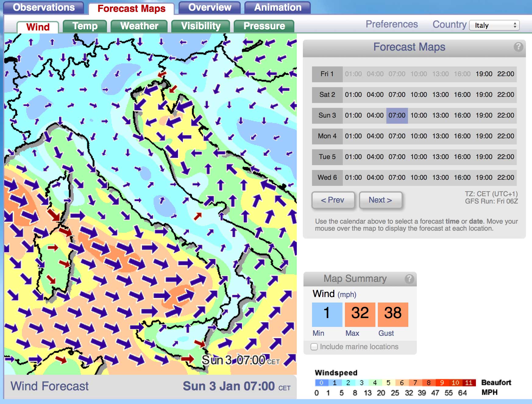Open the Observations tab
Viewport: 532px width, 404px height.
tap(44, 8)
